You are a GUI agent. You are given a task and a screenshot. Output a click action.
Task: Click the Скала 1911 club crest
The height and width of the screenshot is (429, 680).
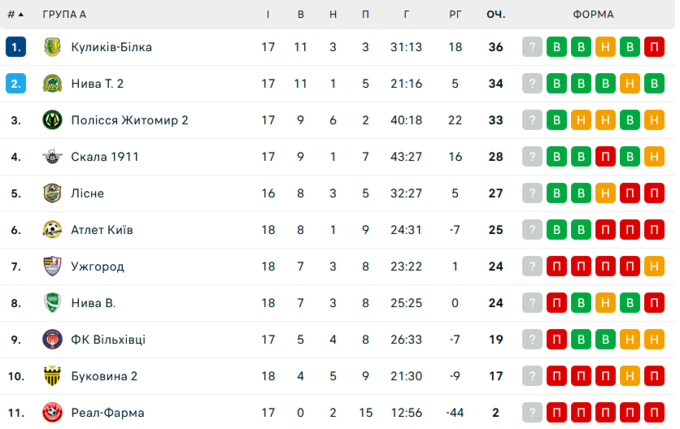click(x=53, y=157)
